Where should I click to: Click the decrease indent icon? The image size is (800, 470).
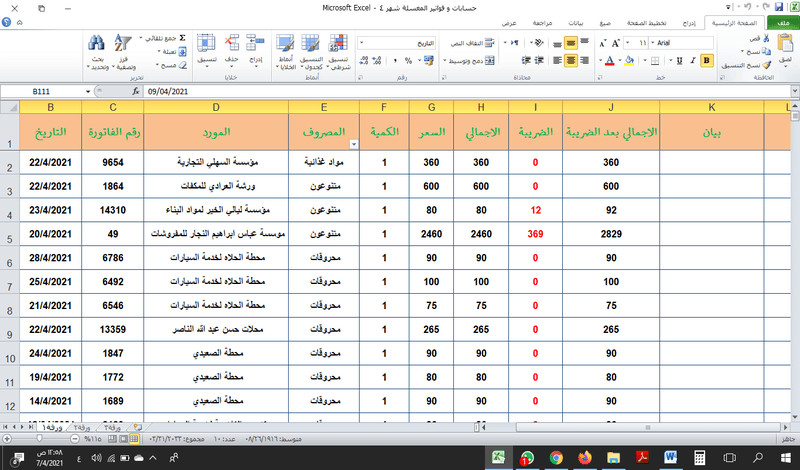[539, 60]
